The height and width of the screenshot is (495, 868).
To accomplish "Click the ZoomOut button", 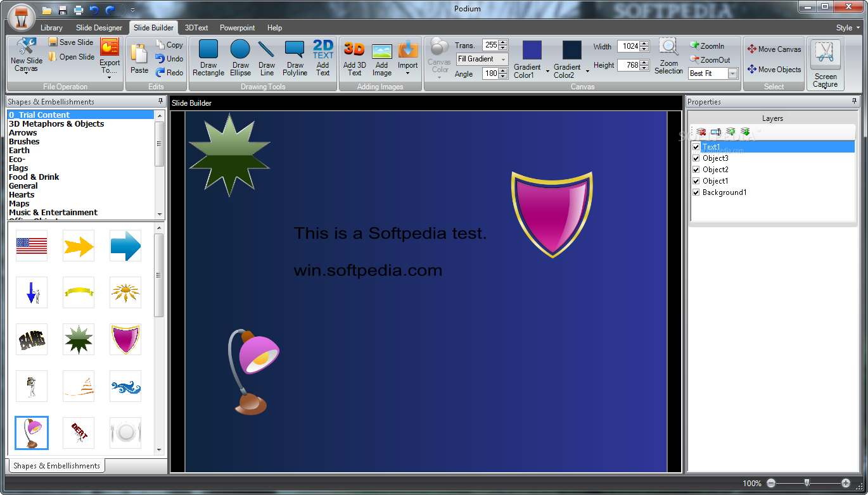I will point(710,60).
